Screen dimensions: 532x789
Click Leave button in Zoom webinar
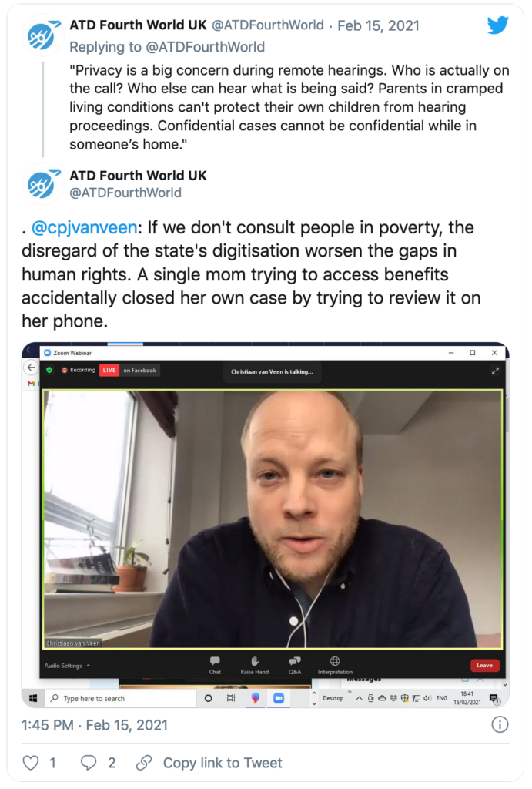click(485, 665)
